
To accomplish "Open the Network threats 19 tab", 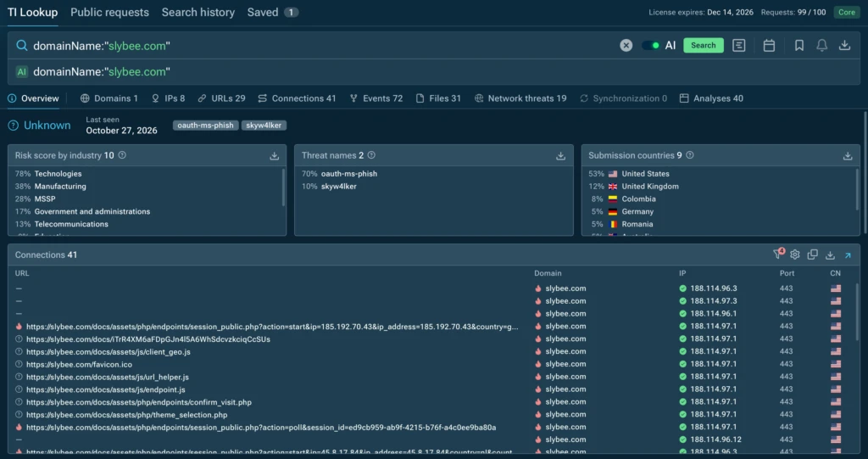I will tap(520, 98).
